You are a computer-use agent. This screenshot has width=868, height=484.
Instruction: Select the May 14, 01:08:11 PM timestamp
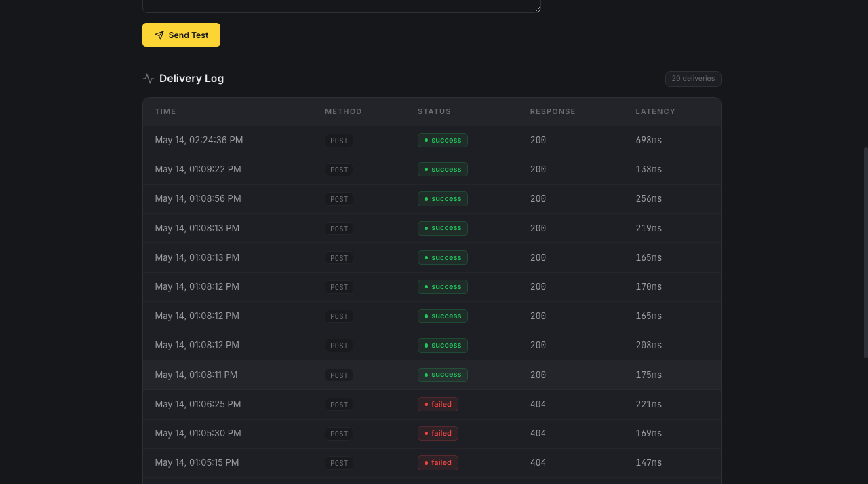(x=196, y=375)
